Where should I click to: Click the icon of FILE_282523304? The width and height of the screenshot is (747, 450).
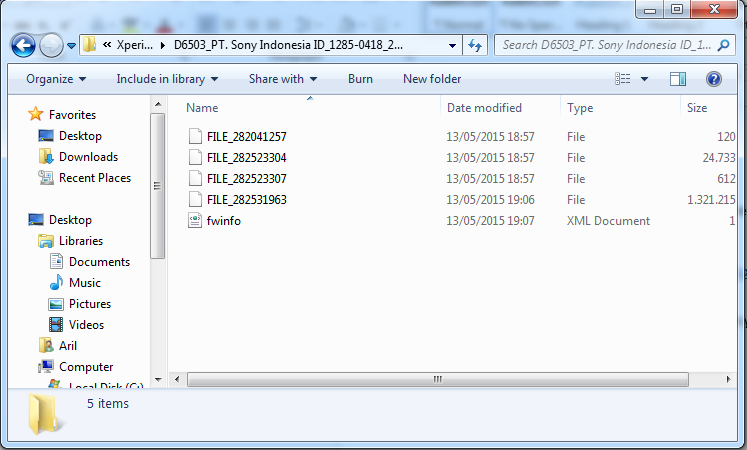point(195,157)
